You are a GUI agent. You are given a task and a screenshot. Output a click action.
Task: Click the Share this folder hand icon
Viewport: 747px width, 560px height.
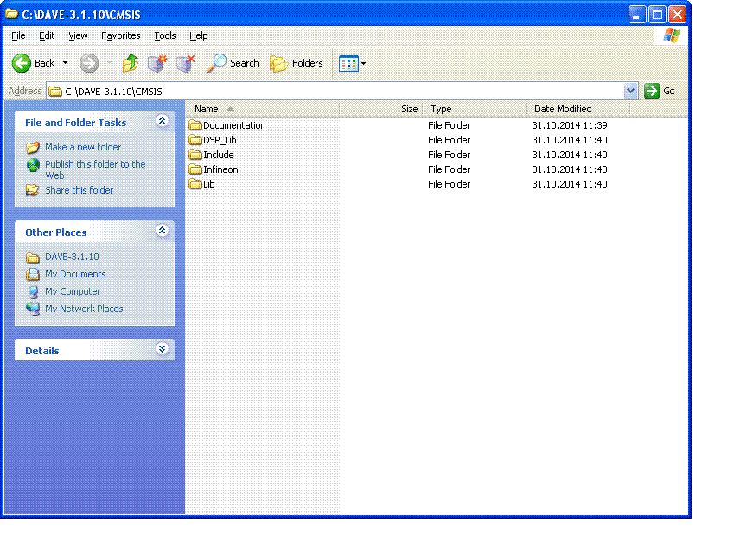pyautogui.click(x=32, y=190)
